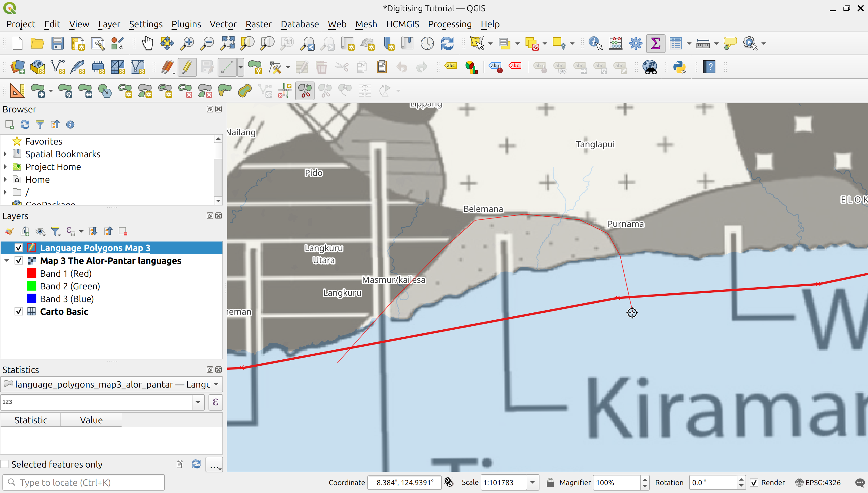This screenshot has height=493, width=868.
Task: Click the Save Project icon
Action: click(x=57, y=44)
